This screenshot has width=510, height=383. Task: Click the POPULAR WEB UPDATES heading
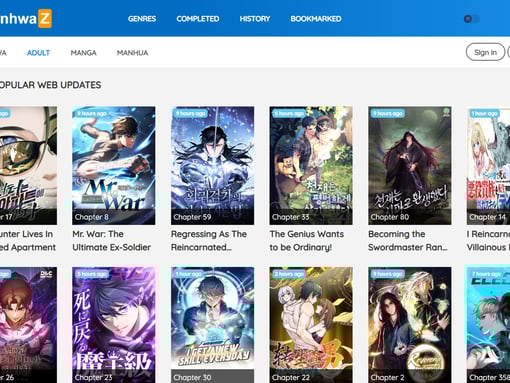[x=50, y=85]
